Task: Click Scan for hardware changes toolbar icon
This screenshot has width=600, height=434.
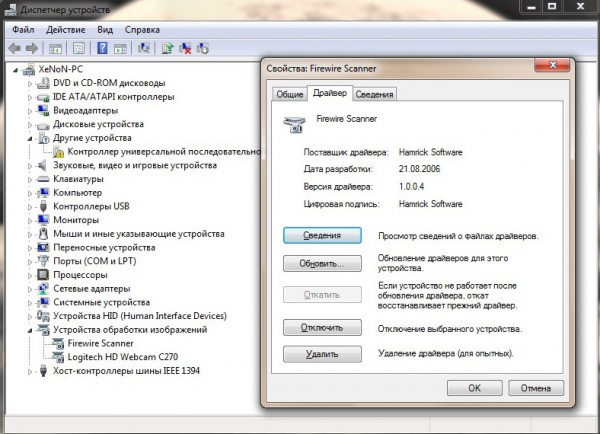Action: (145, 47)
